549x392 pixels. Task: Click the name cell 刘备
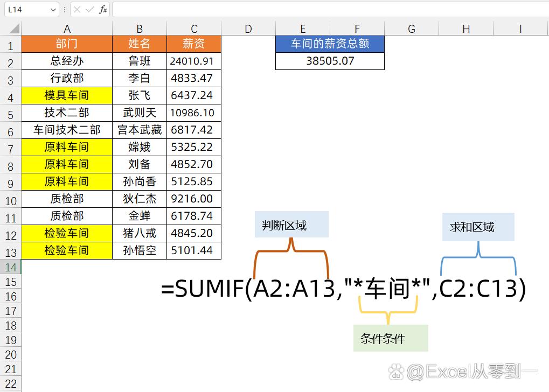coord(140,164)
